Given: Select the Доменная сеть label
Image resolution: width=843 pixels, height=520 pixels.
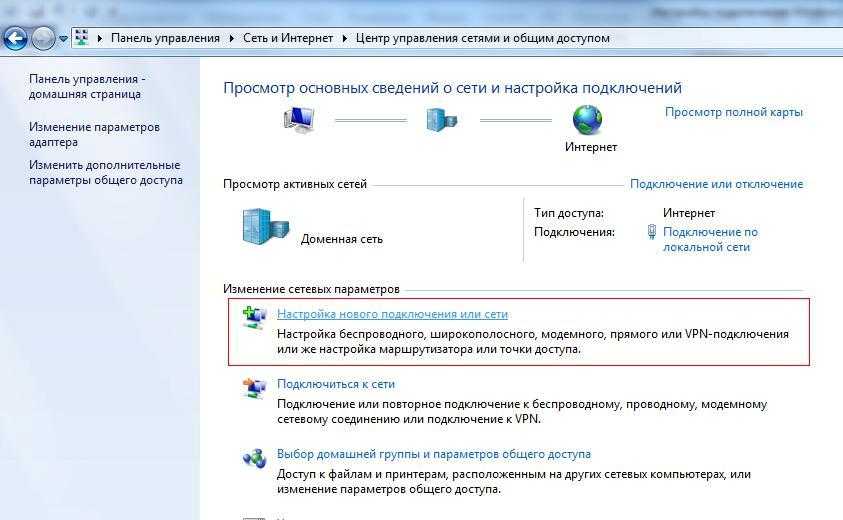Looking at the screenshot, I should click(x=341, y=239).
